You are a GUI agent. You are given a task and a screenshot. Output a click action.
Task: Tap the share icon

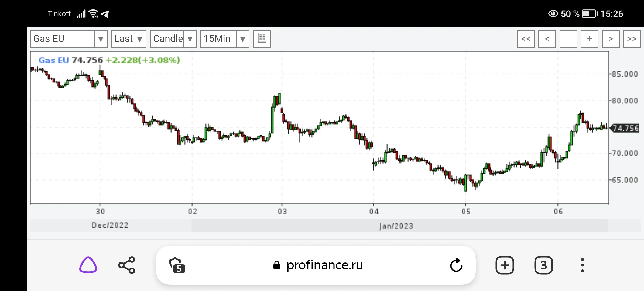(127, 265)
